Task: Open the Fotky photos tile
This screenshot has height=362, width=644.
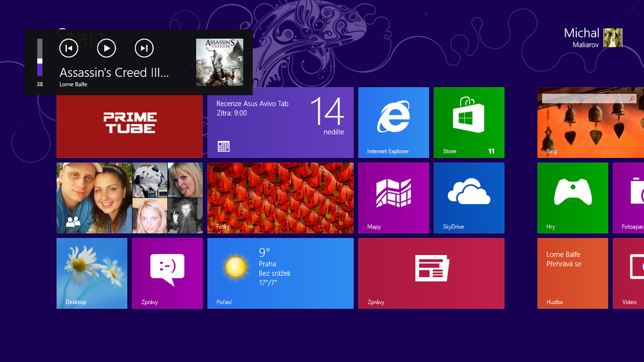Action: point(280,198)
